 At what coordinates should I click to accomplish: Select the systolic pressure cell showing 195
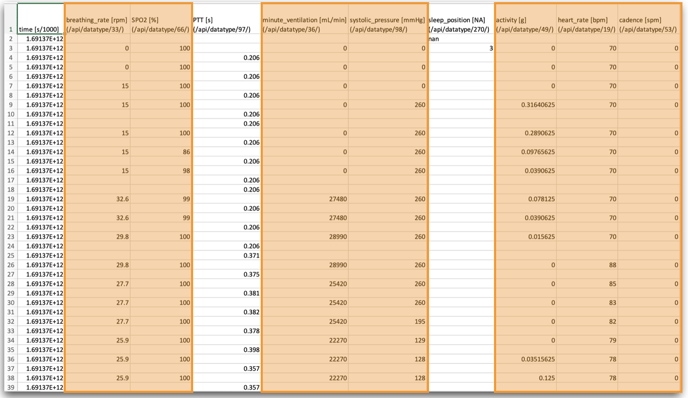coord(388,321)
